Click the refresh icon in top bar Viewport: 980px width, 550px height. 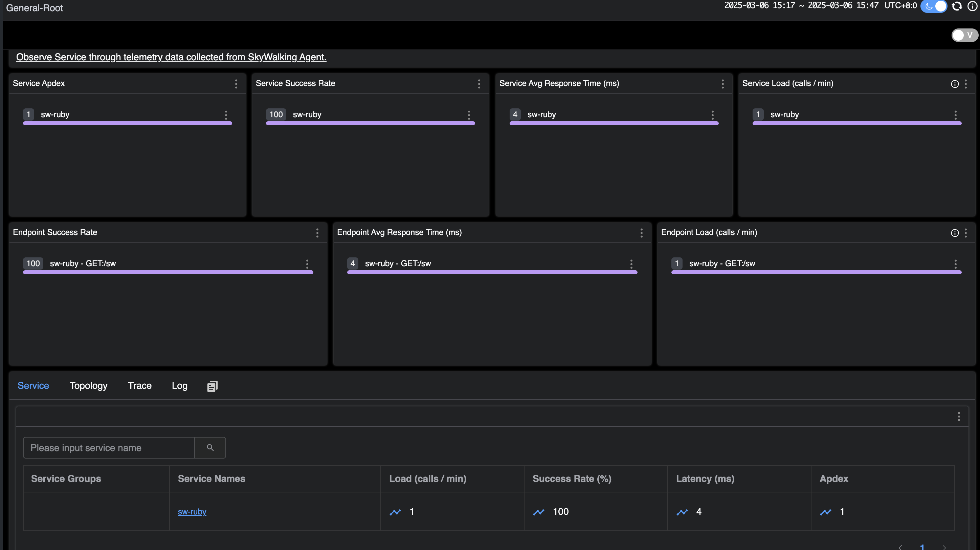point(957,6)
